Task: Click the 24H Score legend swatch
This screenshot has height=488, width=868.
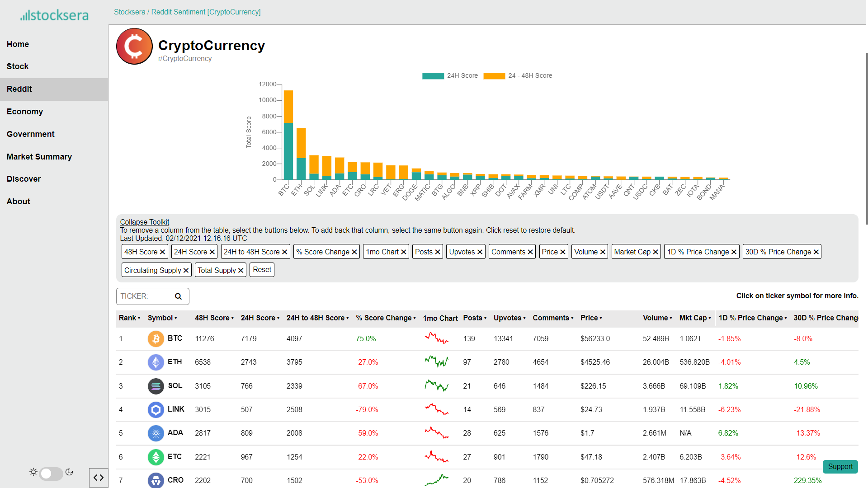Action: click(x=433, y=76)
